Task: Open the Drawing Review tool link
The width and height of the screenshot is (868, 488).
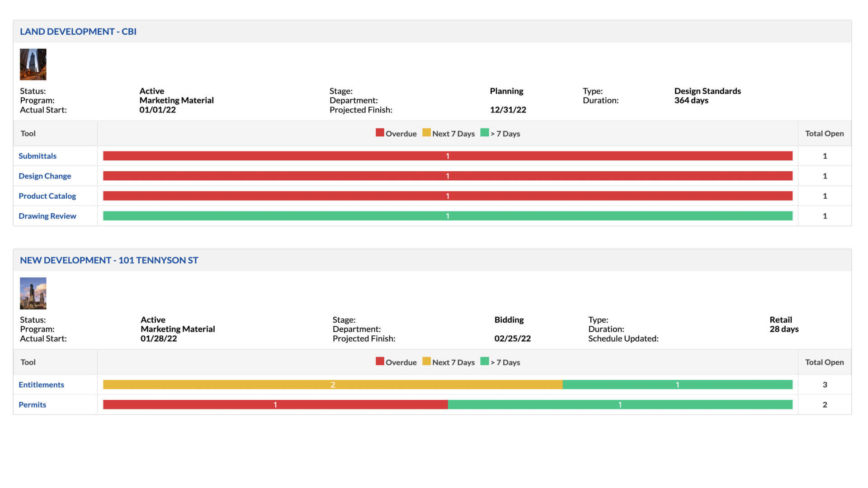Action: coord(47,216)
